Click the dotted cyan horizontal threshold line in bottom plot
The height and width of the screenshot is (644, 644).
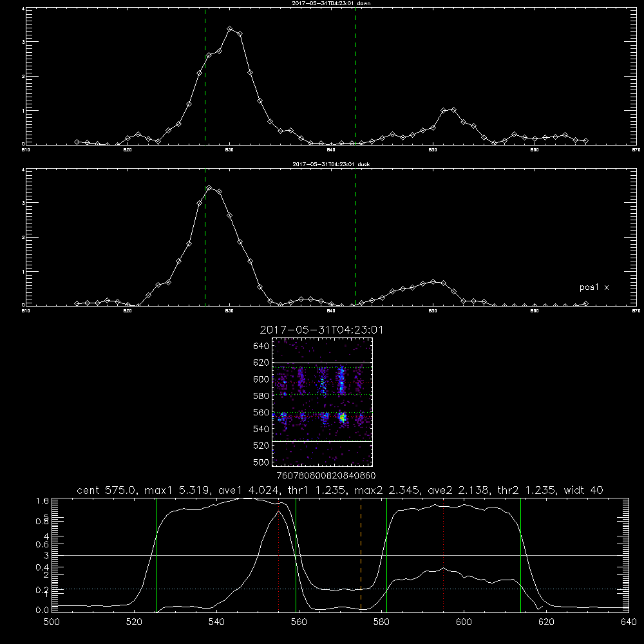(340, 589)
